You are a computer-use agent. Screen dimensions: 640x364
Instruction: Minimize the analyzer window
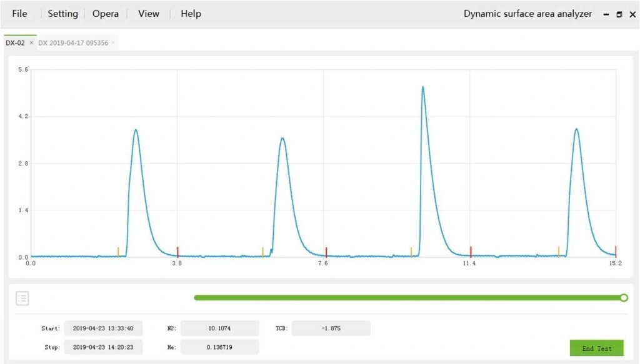(606, 14)
